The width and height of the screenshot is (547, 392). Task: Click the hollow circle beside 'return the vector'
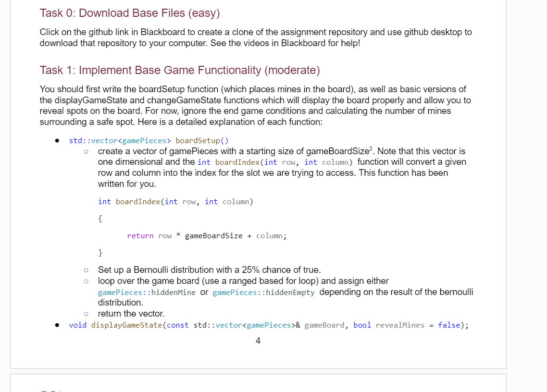pyautogui.click(x=86, y=314)
